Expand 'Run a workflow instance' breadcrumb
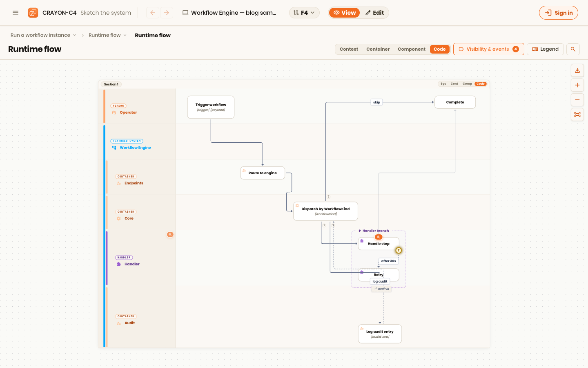Viewport: 588px width, 368px height. click(43, 35)
